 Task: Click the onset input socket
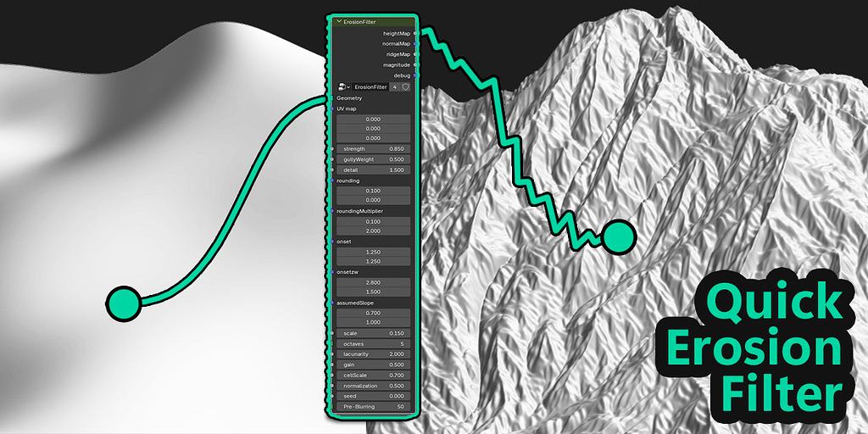[x=331, y=242]
